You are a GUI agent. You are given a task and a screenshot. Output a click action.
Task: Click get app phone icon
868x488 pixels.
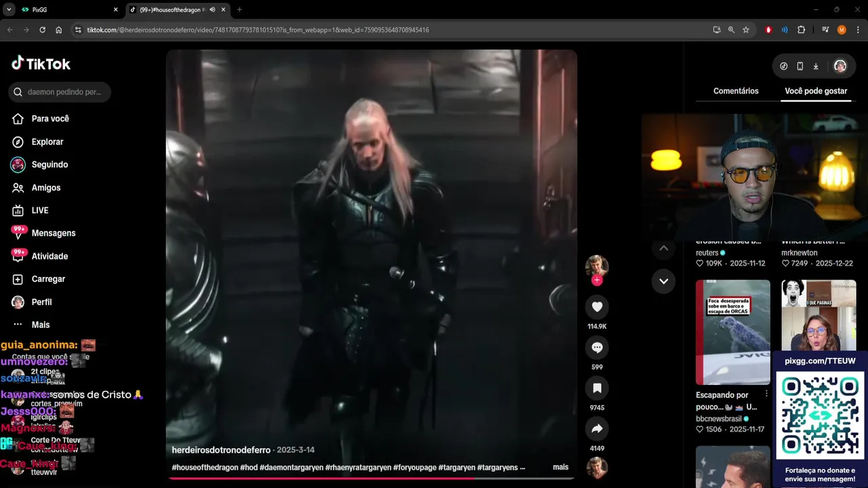(800, 66)
